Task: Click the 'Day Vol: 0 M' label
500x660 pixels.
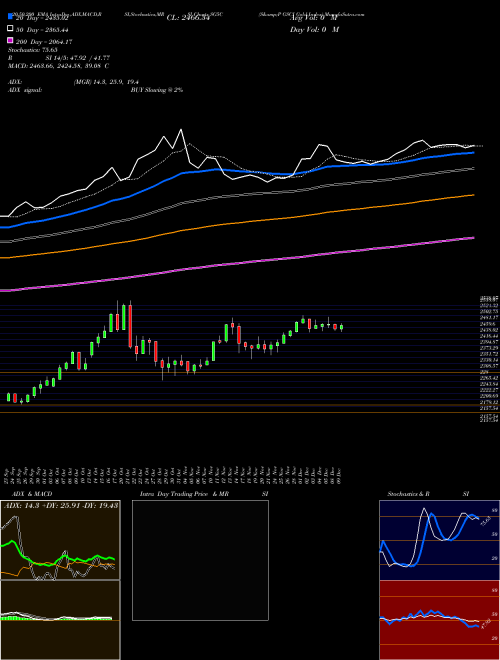Action: (314, 29)
